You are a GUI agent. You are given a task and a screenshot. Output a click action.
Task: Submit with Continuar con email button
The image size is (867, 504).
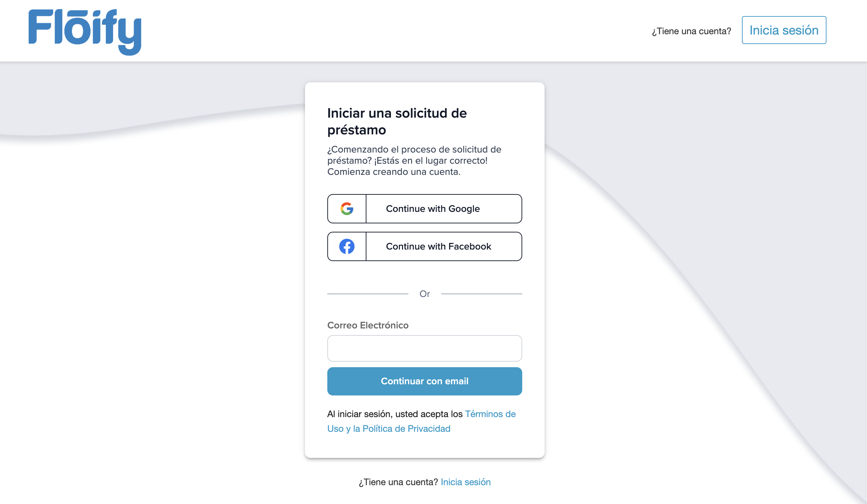424,381
